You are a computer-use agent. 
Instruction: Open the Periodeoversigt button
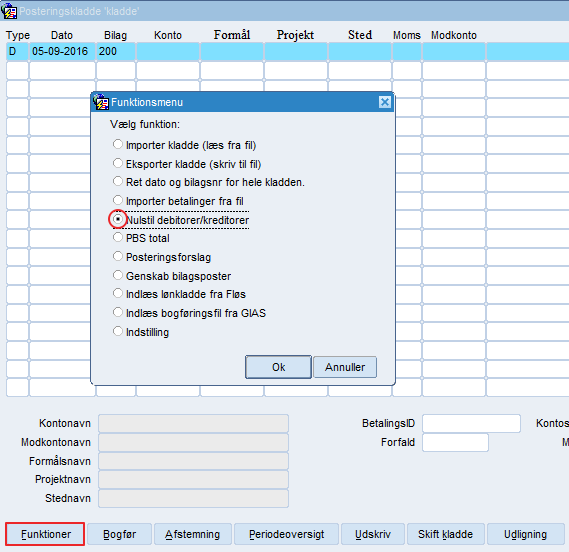pos(286,534)
